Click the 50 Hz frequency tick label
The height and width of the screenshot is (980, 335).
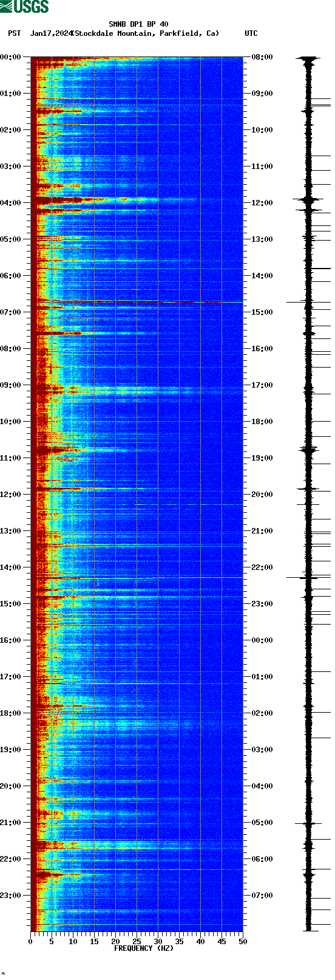click(243, 942)
